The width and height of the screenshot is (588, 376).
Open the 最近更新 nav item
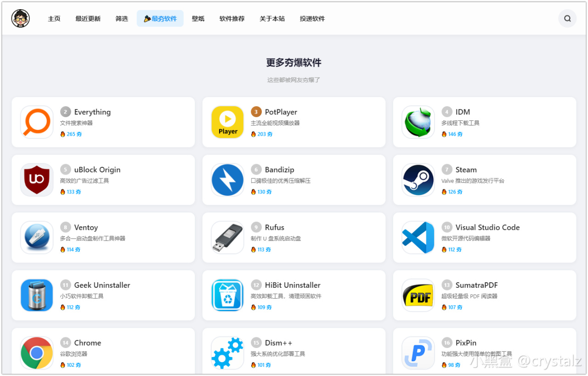point(88,19)
